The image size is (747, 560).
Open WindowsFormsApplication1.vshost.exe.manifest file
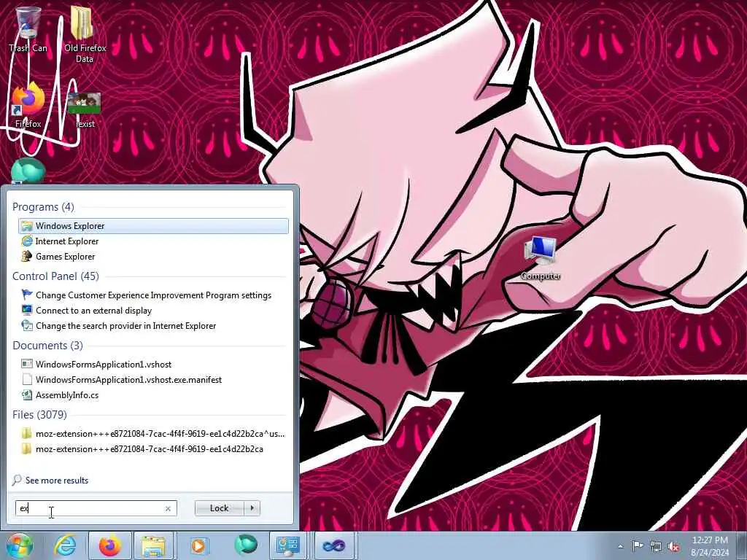[x=153, y=379]
